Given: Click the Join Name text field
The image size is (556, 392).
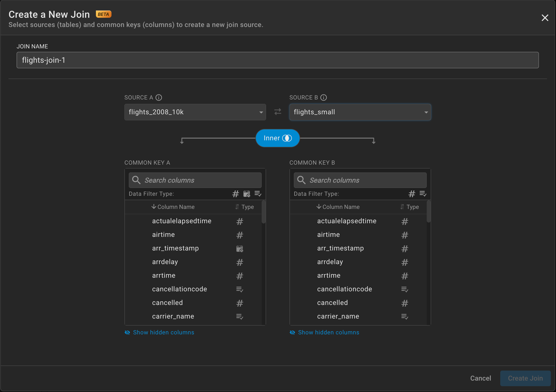Looking at the screenshot, I should click(x=278, y=60).
